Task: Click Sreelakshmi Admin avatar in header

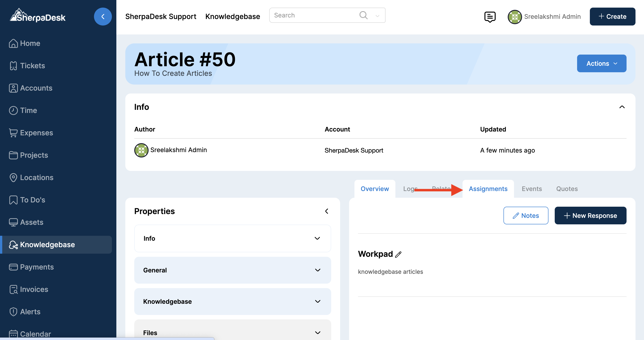Action: [514, 17]
